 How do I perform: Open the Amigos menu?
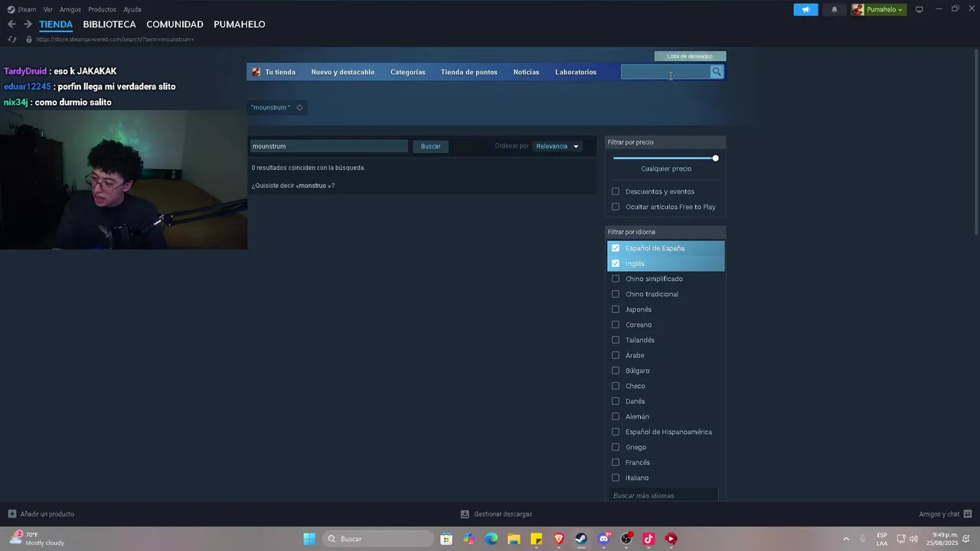[x=70, y=9]
